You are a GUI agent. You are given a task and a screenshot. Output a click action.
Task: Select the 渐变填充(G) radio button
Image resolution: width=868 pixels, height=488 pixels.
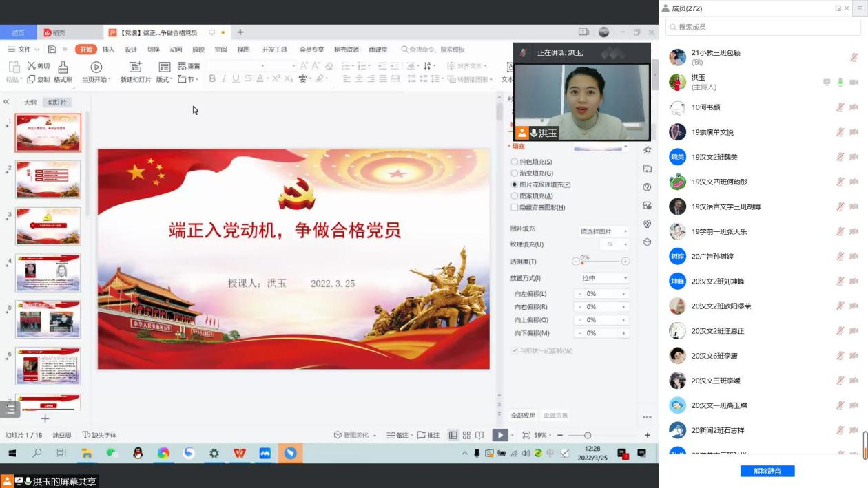pos(514,173)
